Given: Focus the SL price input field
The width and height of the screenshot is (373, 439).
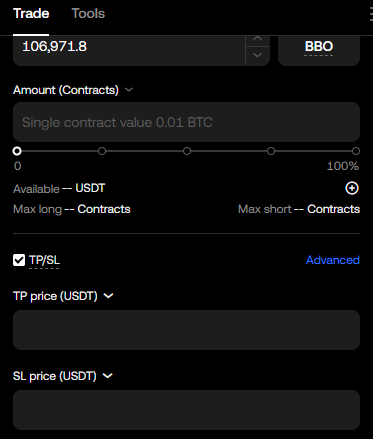Looking at the screenshot, I should 186,410.
